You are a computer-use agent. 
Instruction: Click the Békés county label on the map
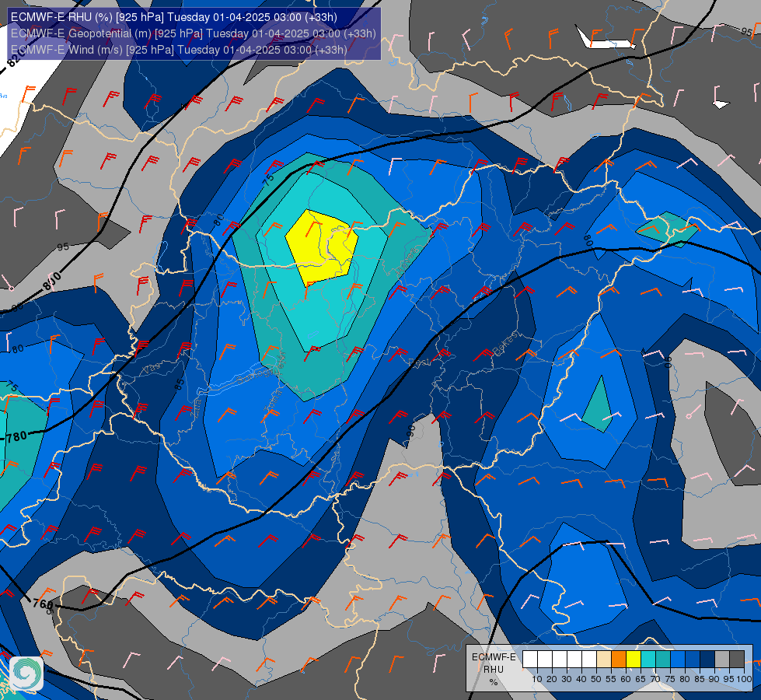click(x=504, y=345)
